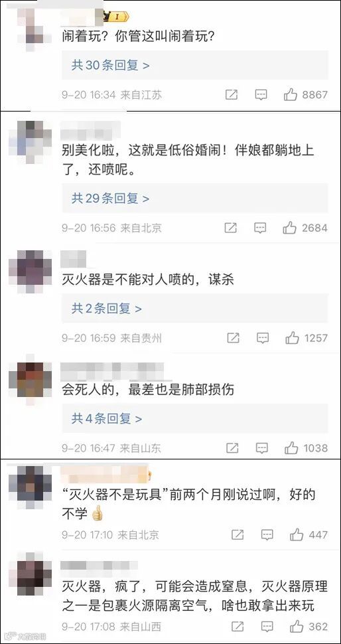Reply to the 16:34 Jiangsu comment
This screenshot has width=341, height=644.
click(261, 96)
